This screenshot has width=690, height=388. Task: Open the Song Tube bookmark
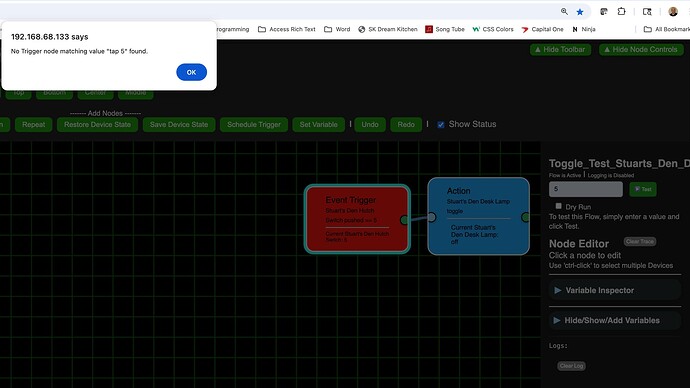tap(445, 29)
